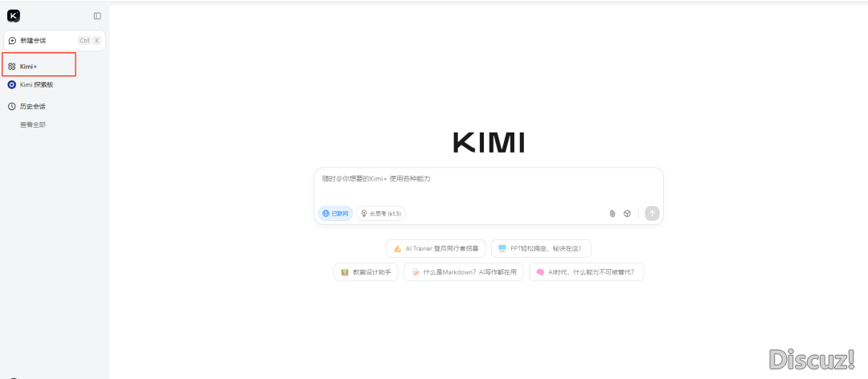Select the AI时代 suggestion chip

(x=586, y=272)
